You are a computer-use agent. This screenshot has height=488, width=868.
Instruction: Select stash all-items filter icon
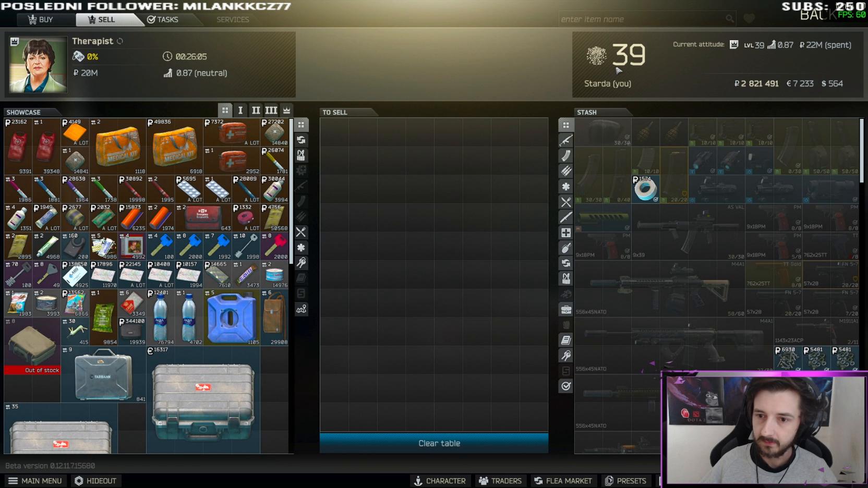pos(566,125)
